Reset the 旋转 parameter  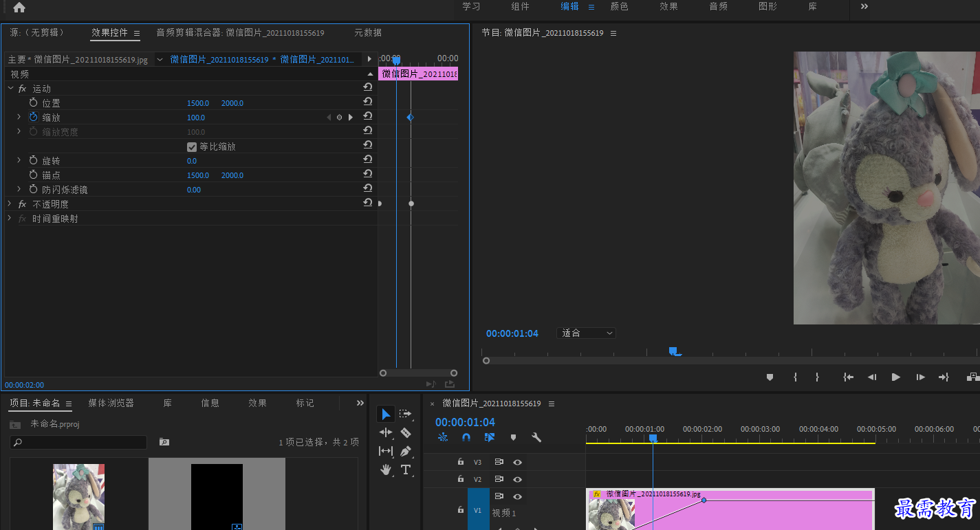(x=368, y=160)
